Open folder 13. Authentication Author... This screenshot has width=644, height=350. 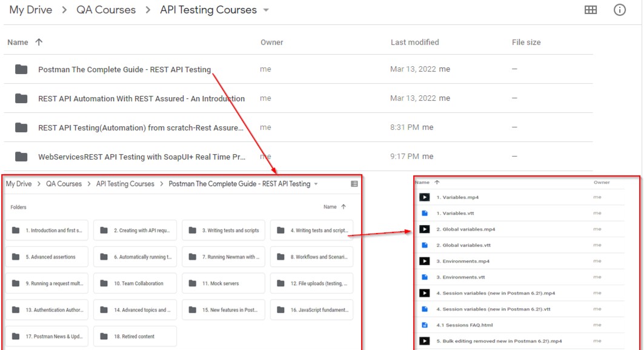coord(47,310)
